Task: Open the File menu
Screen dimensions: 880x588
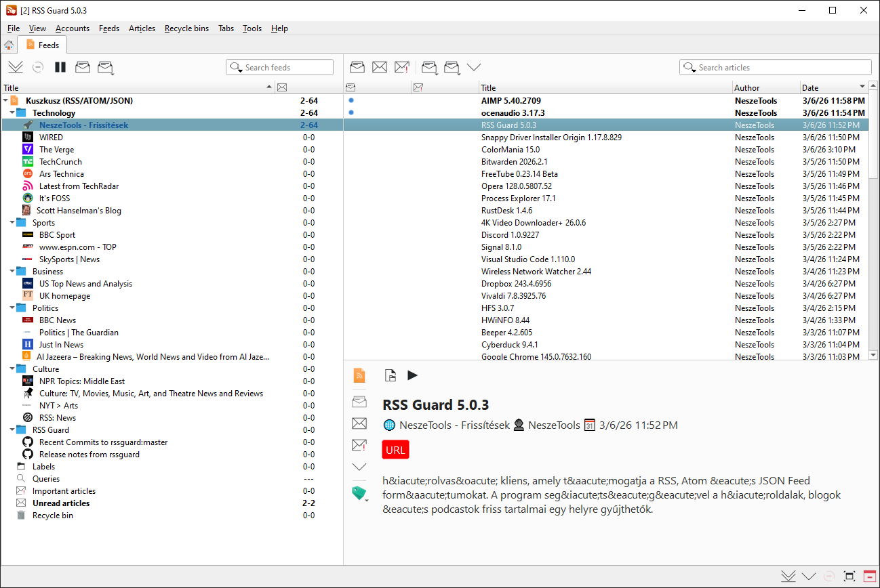Action: [x=14, y=28]
